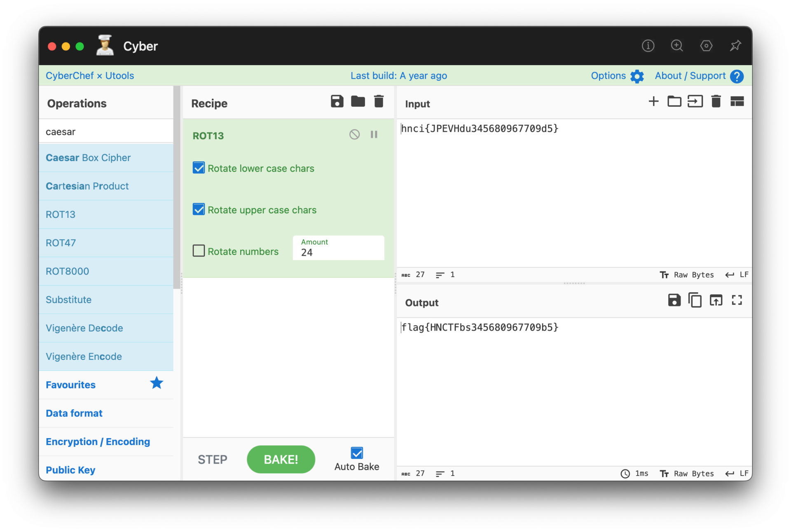This screenshot has height=532, width=791.
Task: Select ROT8000 operation
Action: point(106,271)
